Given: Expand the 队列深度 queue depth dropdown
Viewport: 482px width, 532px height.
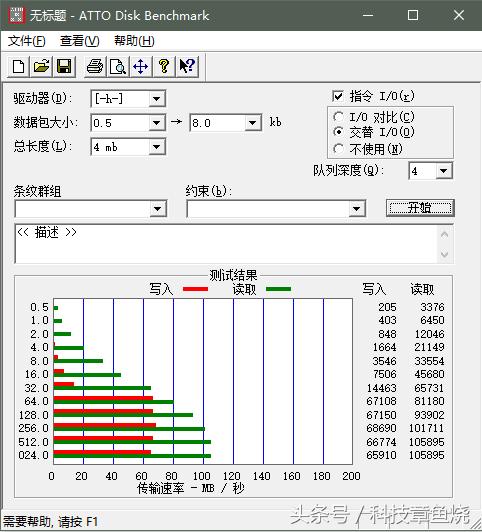Looking at the screenshot, I should click(x=443, y=171).
